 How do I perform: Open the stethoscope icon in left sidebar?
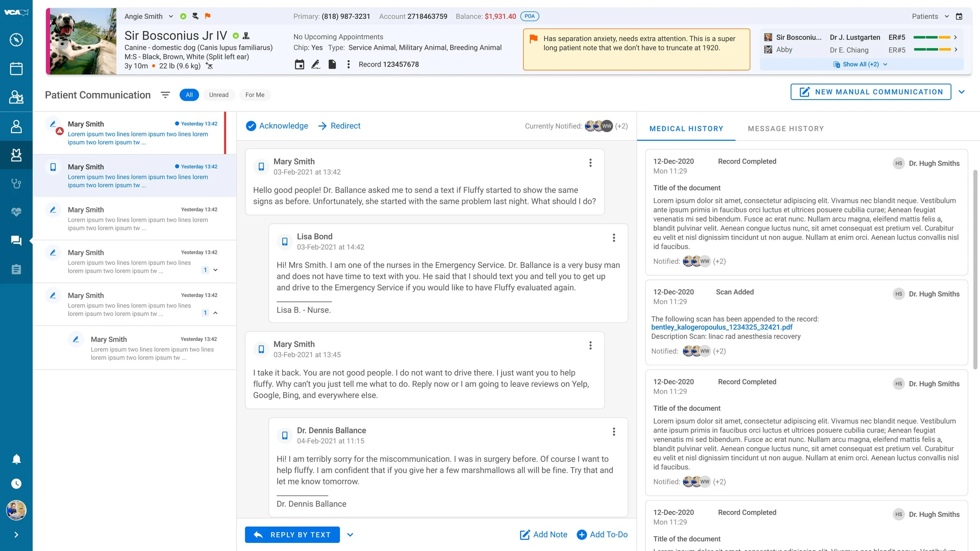point(16,183)
